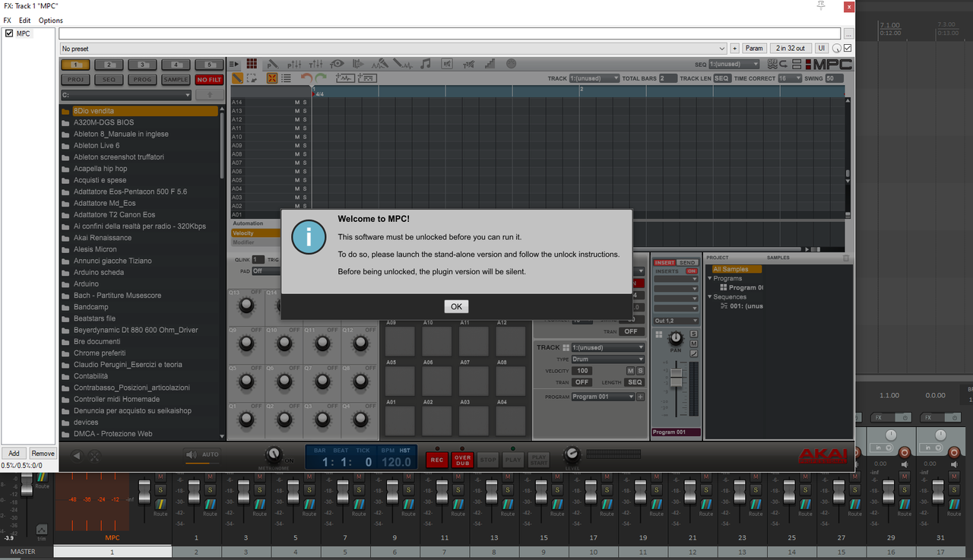Open the step sequence staircase icon
Screen dimensions: 973x560
point(490,65)
